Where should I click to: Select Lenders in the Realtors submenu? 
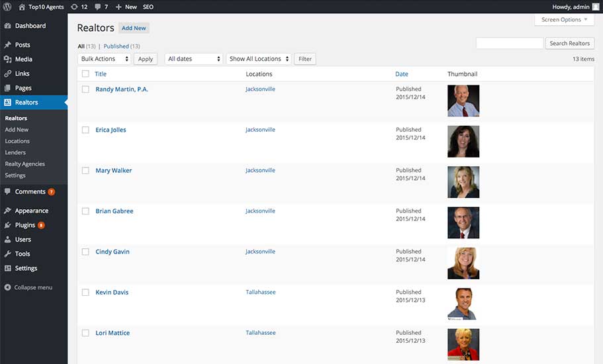click(15, 152)
